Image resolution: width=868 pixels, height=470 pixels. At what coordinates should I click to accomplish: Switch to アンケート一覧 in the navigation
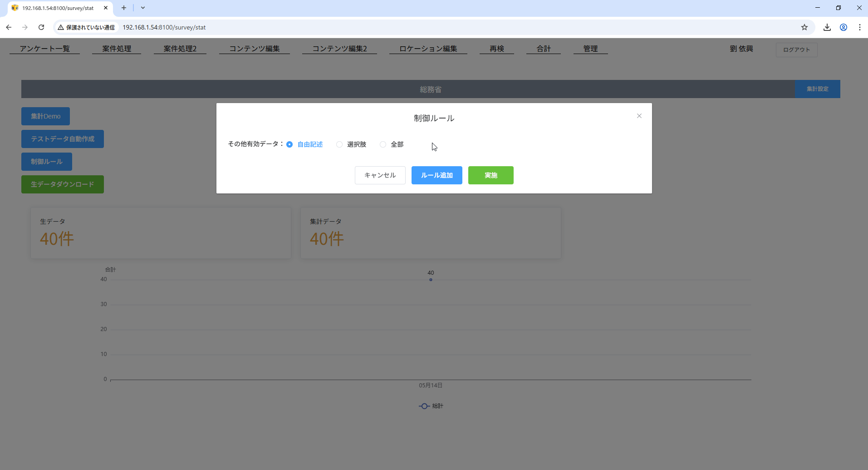(44, 48)
